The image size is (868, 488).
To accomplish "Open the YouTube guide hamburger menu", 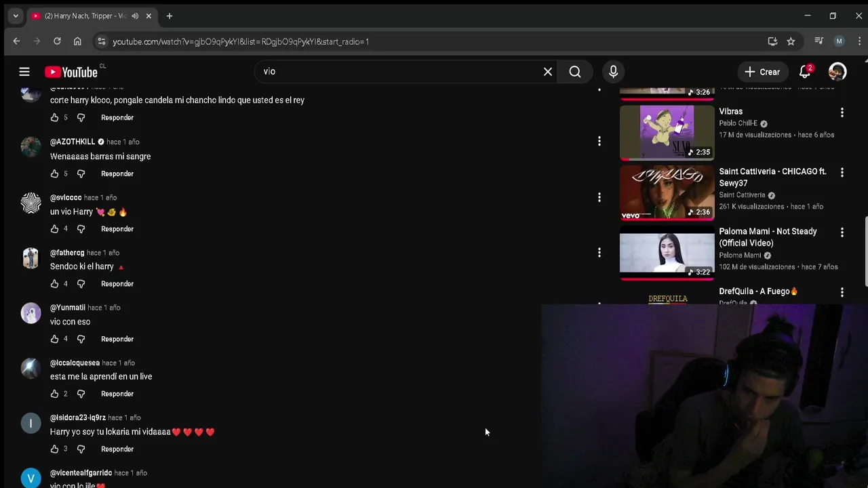I will pyautogui.click(x=24, y=72).
